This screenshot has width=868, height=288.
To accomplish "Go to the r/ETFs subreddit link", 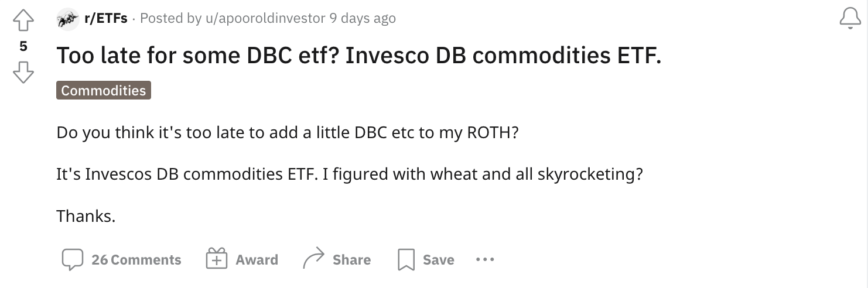I will (106, 19).
